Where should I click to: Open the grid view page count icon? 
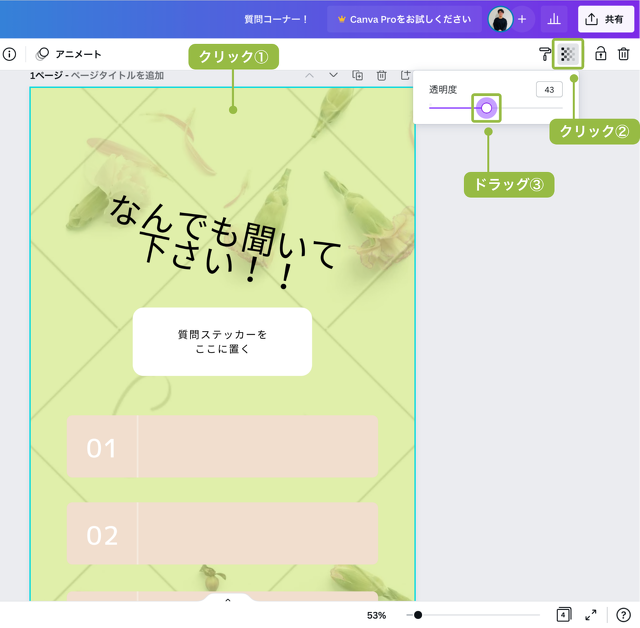coord(564,615)
